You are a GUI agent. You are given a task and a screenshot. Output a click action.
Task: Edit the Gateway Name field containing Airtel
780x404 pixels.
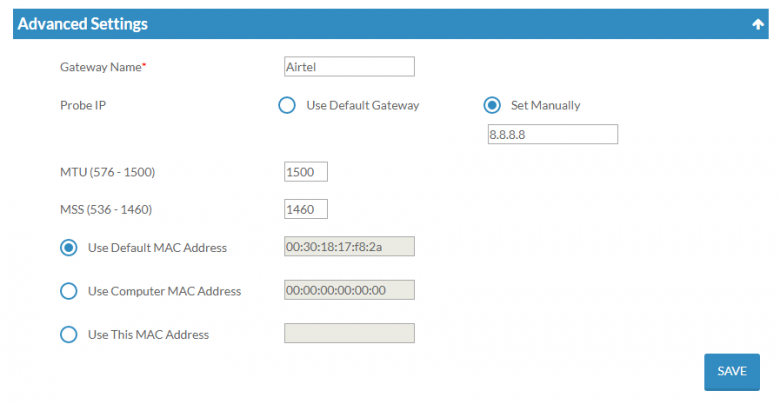click(349, 67)
